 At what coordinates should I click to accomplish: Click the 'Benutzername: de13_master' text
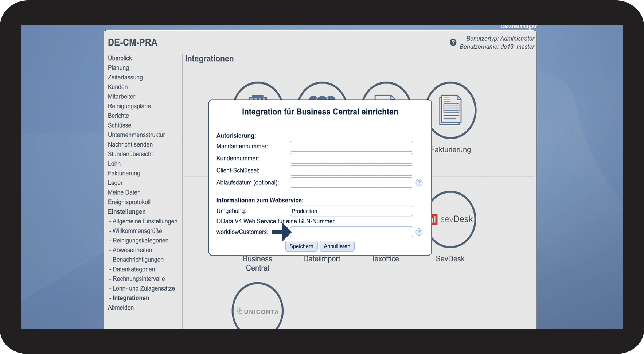click(x=497, y=47)
